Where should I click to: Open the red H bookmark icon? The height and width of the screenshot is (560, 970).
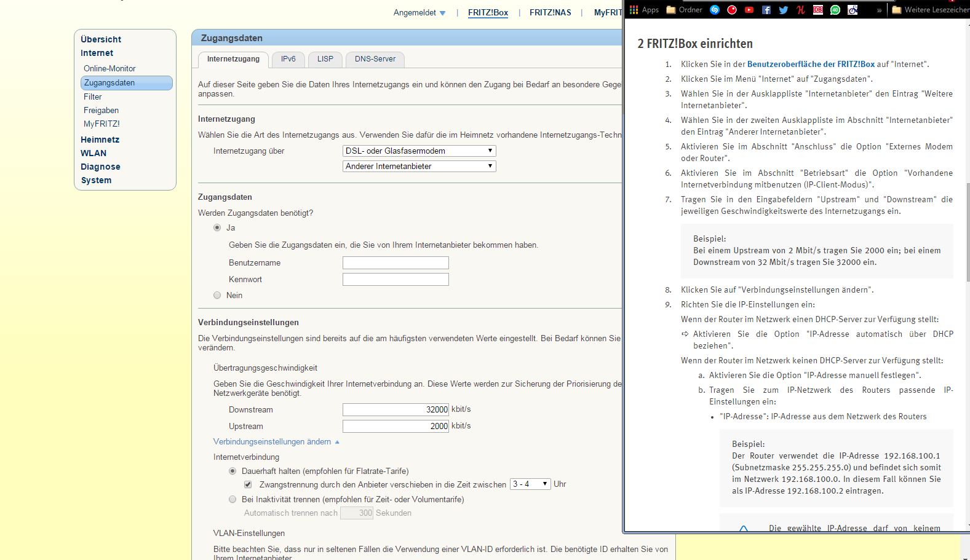coord(801,10)
